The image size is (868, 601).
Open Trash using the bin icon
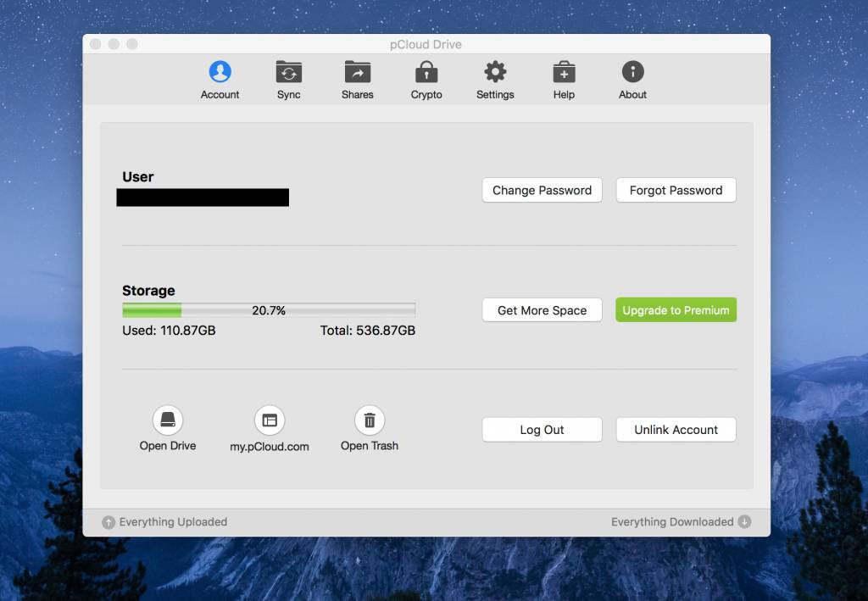pyautogui.click(x=370, y=420)
